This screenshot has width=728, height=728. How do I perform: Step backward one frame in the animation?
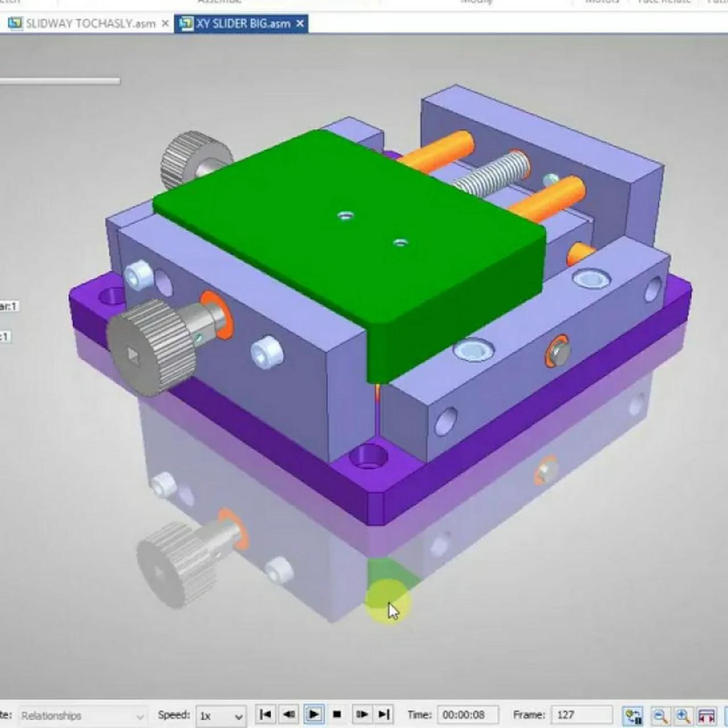(289, 714)
